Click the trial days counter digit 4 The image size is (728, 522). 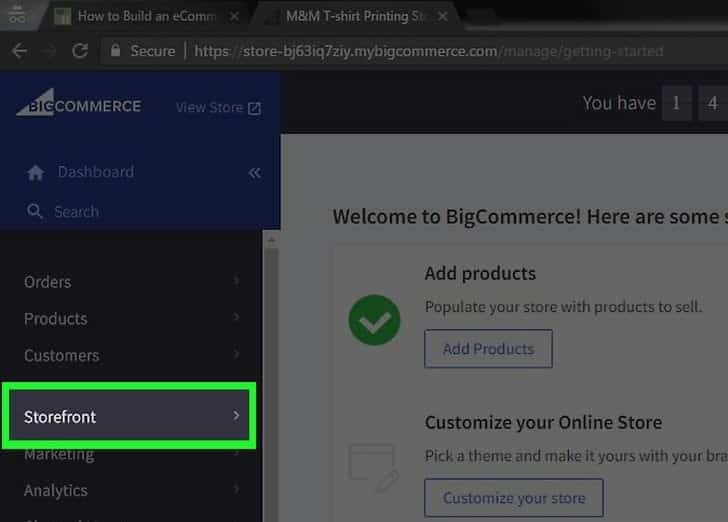pyautogui.click(x=713, y=103)
